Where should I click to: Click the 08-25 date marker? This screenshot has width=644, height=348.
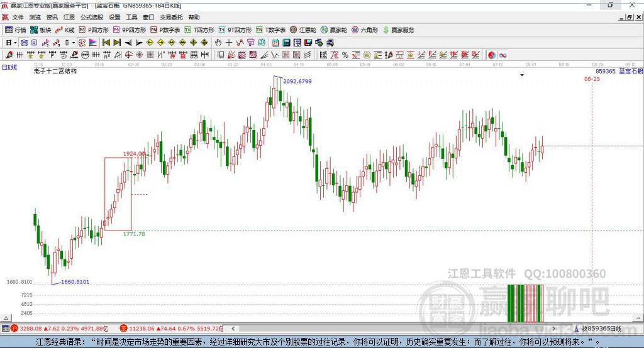592,79
